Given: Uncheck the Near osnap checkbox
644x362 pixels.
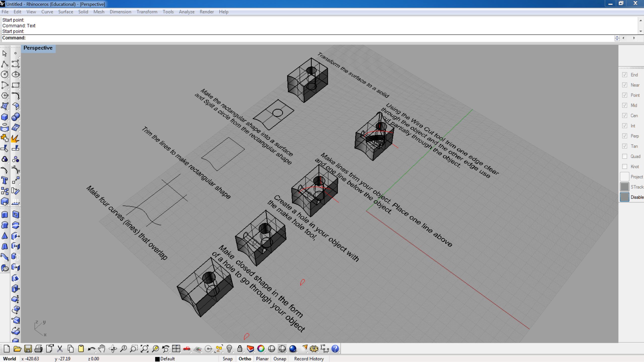Looking at the screenshot, I should [x=625, y=85].
